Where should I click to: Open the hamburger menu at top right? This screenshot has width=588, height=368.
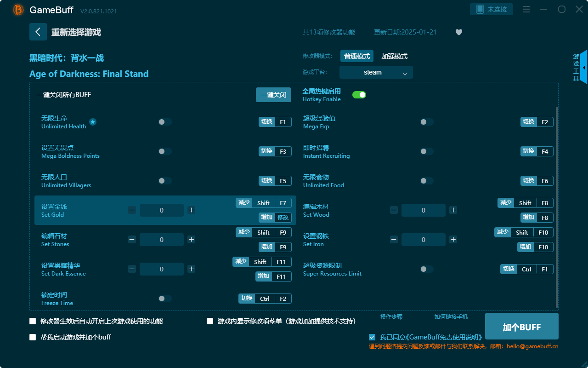tap(526, 9)
